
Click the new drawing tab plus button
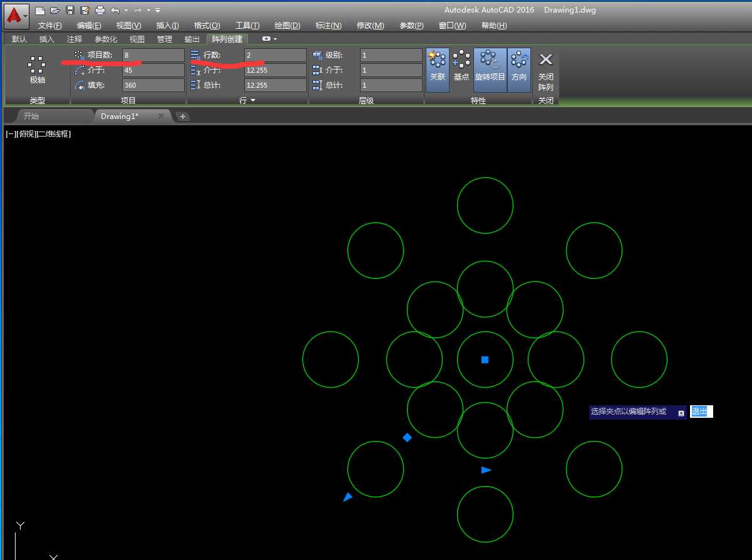pos(182,117)
